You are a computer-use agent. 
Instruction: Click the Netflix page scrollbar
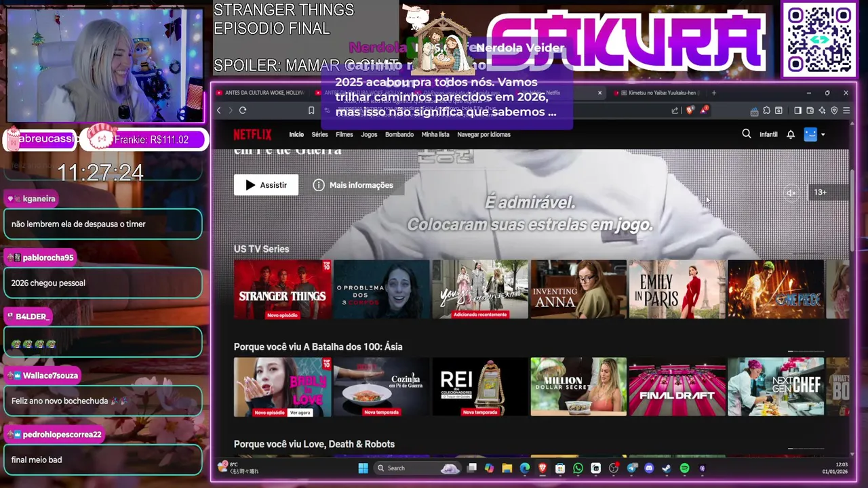tap(852, 210)
